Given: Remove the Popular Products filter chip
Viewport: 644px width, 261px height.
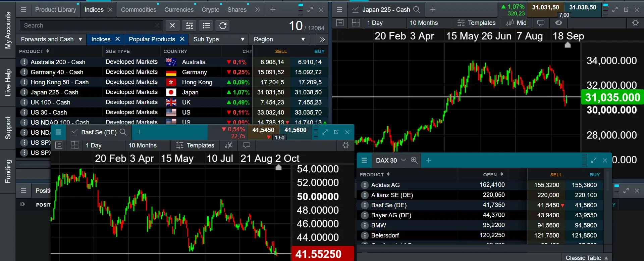Looking at the screenshot, I should (x=182, y=39).
